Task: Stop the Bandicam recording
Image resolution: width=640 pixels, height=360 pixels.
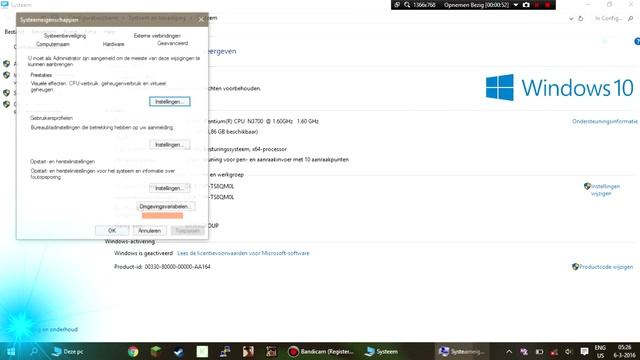Action: [x=548, y=5]
